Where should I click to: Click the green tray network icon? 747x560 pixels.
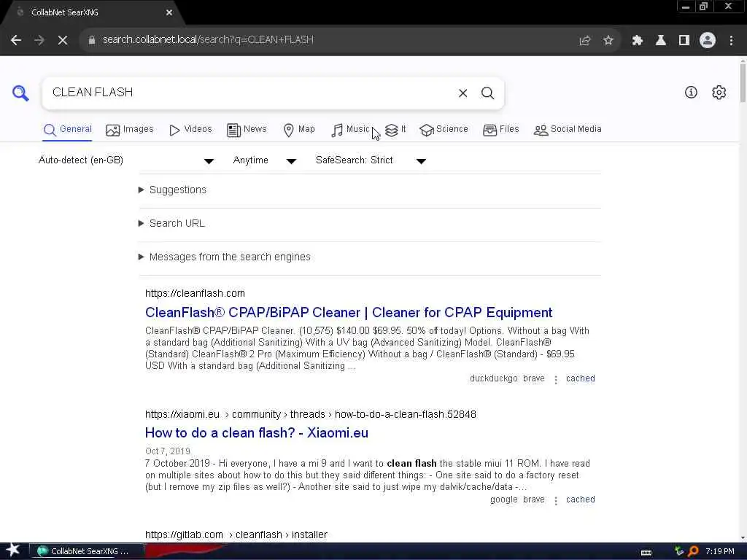pyautogui.click(x=679, y=551)
